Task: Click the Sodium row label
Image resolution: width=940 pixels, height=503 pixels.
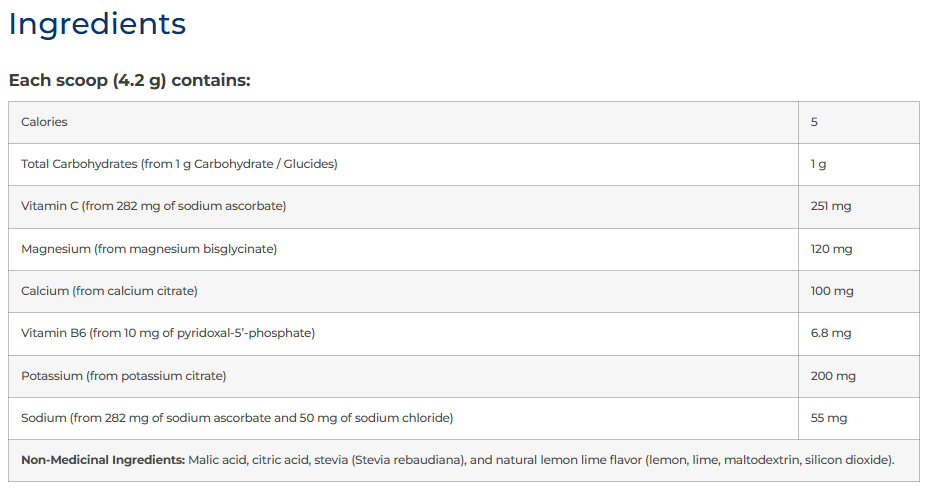Action: (x=237, y=418)
